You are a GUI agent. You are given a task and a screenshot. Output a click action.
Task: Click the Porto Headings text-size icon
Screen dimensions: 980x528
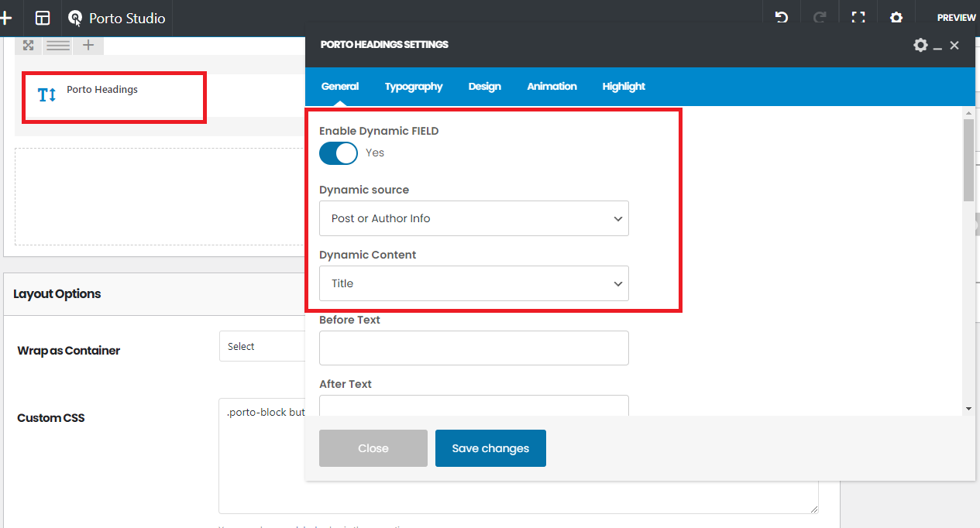tap(47, 95)
